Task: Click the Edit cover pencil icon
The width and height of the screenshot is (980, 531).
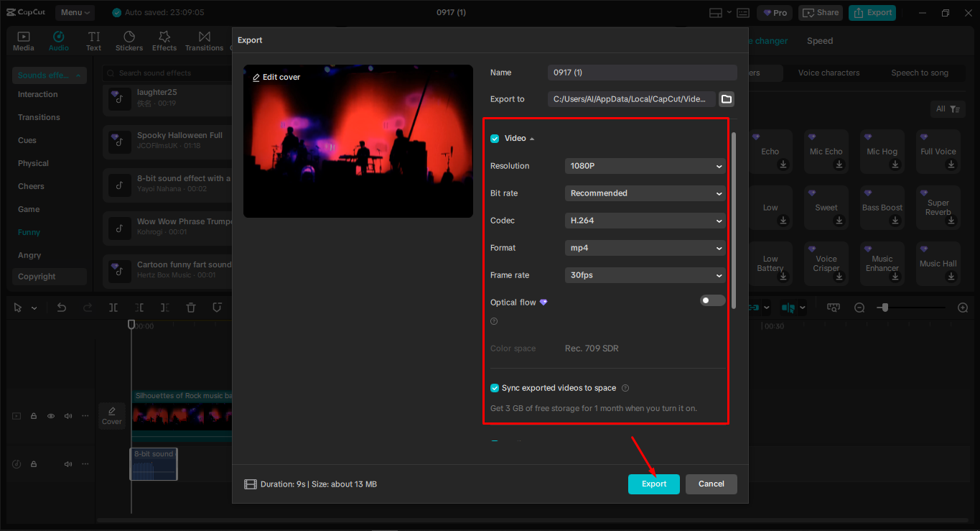Action: (x=256, y=77)
